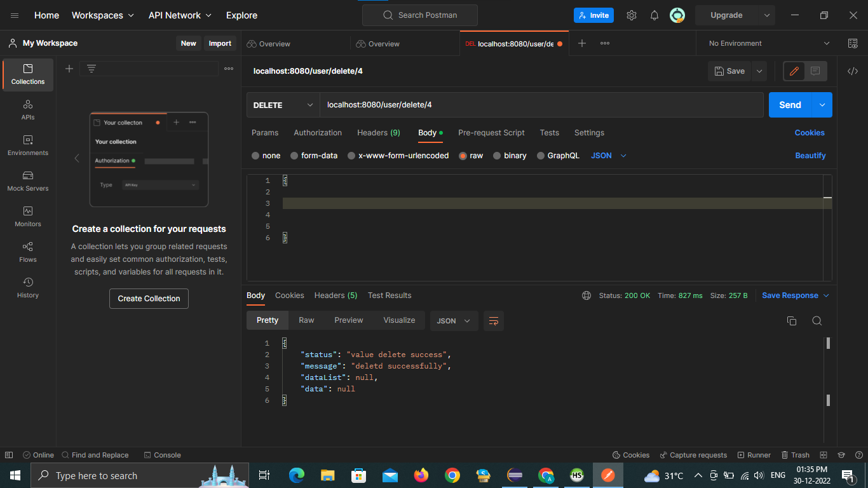Select the binary body type

click(510, 156)
